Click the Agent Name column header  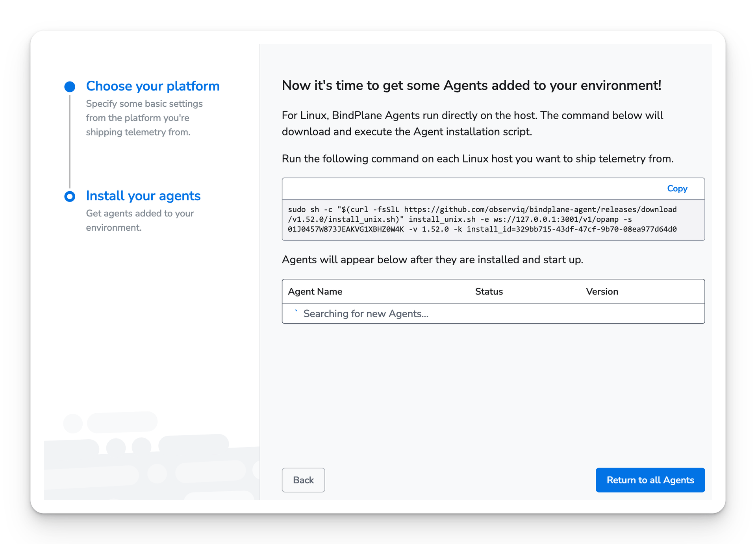coord(315,292)
